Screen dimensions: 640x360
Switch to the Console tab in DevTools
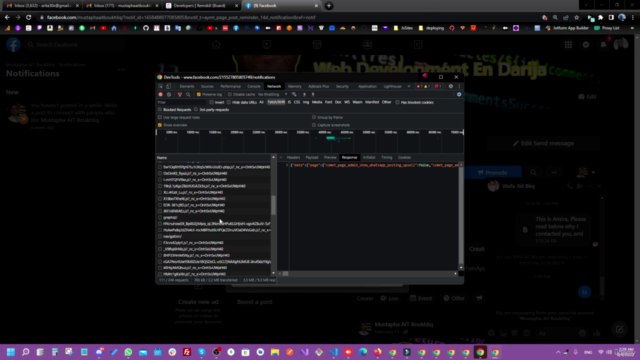253,86
